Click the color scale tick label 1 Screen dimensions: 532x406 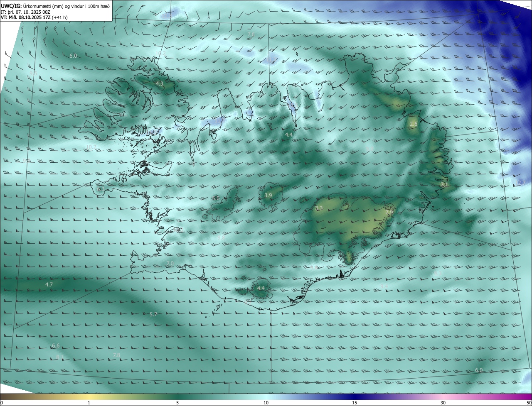pos(89,403)
